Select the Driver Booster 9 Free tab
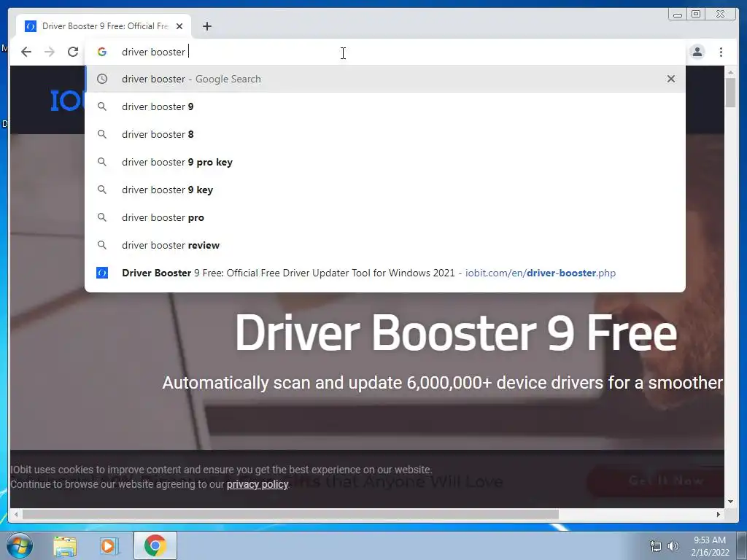The width and height of the screenshot is (747, 560). (x=104, y=26)
